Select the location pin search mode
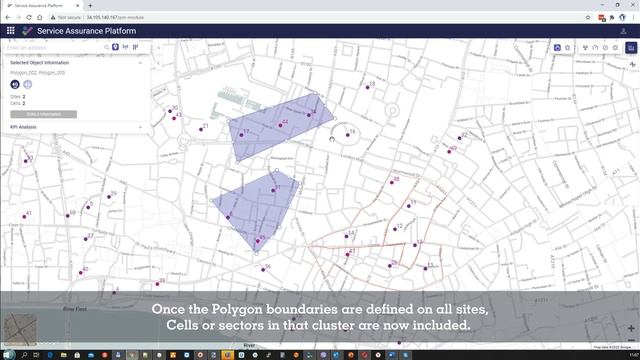The height and width of the screenshot is (360, 640). pos(116,47)
